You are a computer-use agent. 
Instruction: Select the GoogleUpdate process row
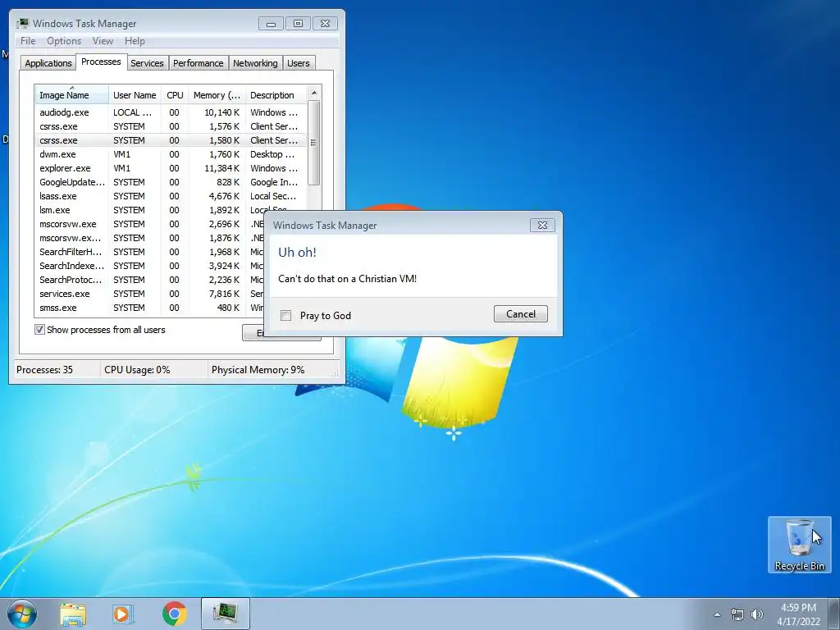(171, 182)
